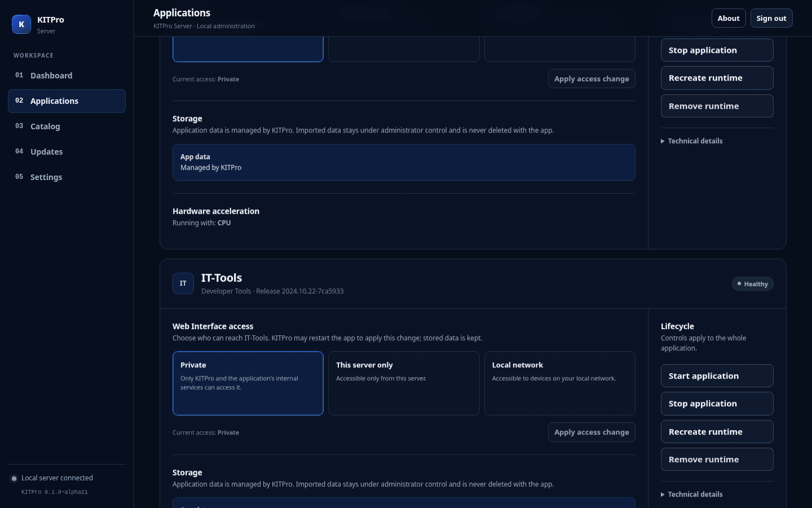Click the IT-Tools title text

coord(222,278)
